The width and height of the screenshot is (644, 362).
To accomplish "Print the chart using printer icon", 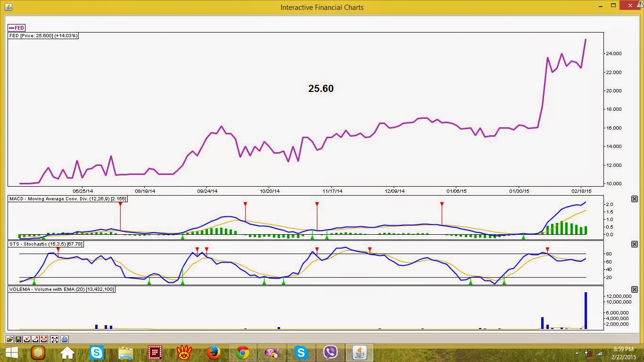I will pyautogui.click(x=65, y=339).
